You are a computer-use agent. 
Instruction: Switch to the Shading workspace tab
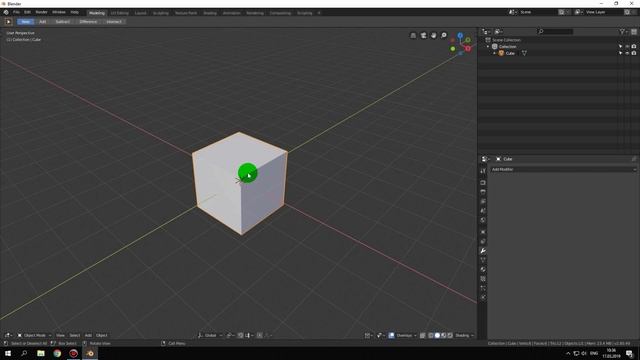coord(210,13)
